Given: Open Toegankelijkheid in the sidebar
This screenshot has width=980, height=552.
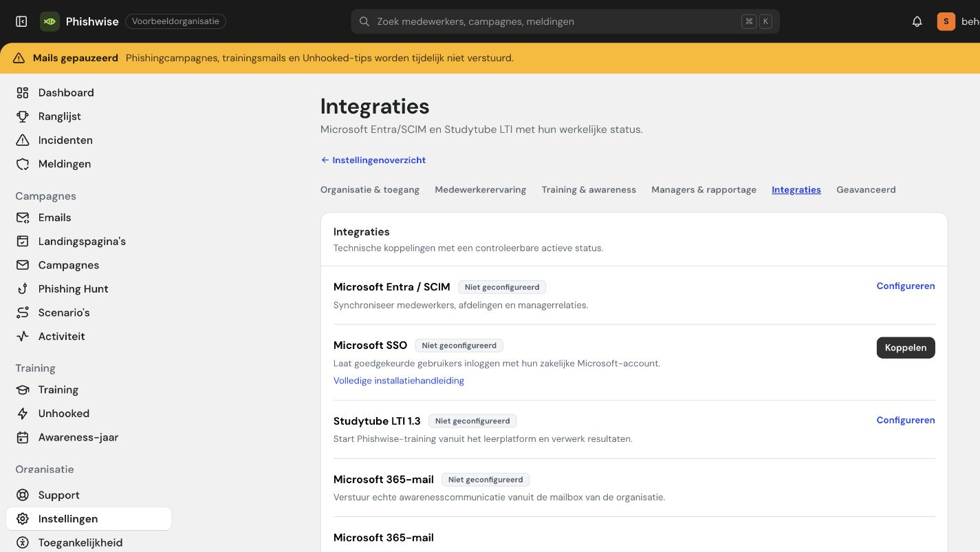Looking at the screenshot, I should point(89,542).
